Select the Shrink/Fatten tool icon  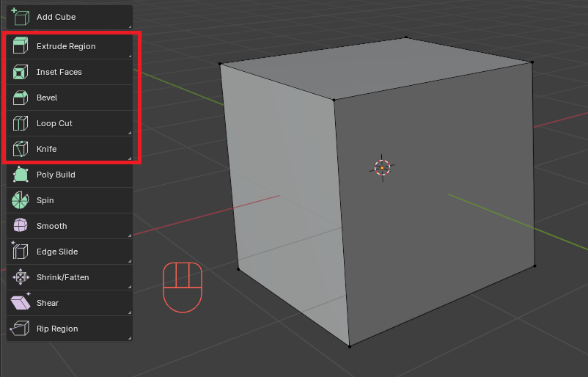21,277
